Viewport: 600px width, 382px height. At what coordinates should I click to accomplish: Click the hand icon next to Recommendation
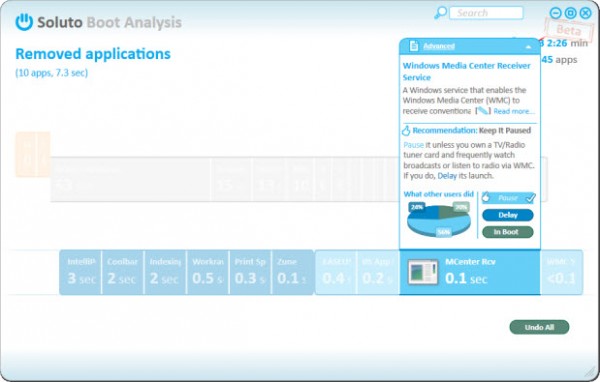point(406,131)
